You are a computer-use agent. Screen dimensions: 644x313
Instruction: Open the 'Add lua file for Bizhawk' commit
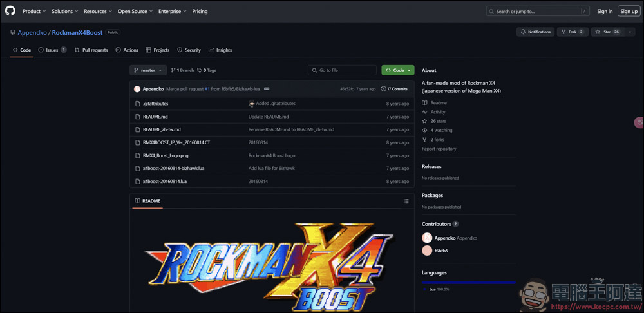click(272, 168)
